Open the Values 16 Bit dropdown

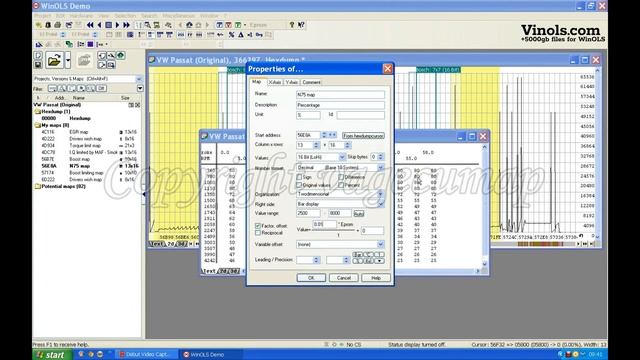(342, 157)
